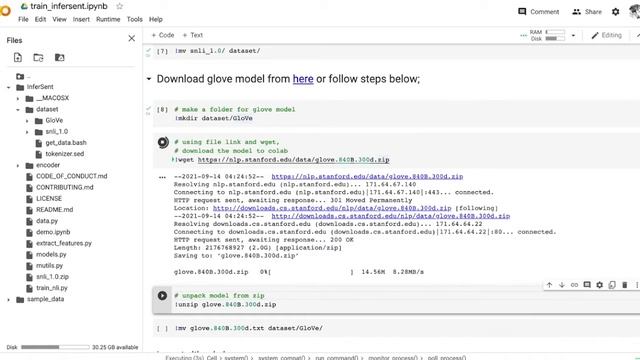Expand the sample_data folder

(9, 300)
